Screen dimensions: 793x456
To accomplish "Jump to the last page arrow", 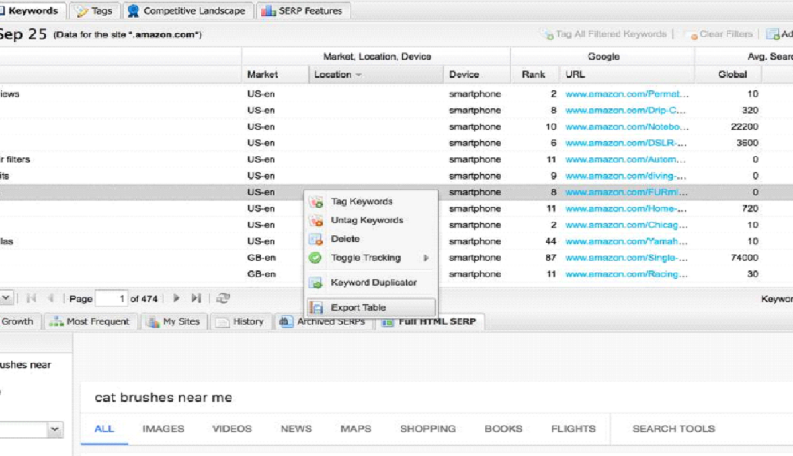I will pos(196,298).
